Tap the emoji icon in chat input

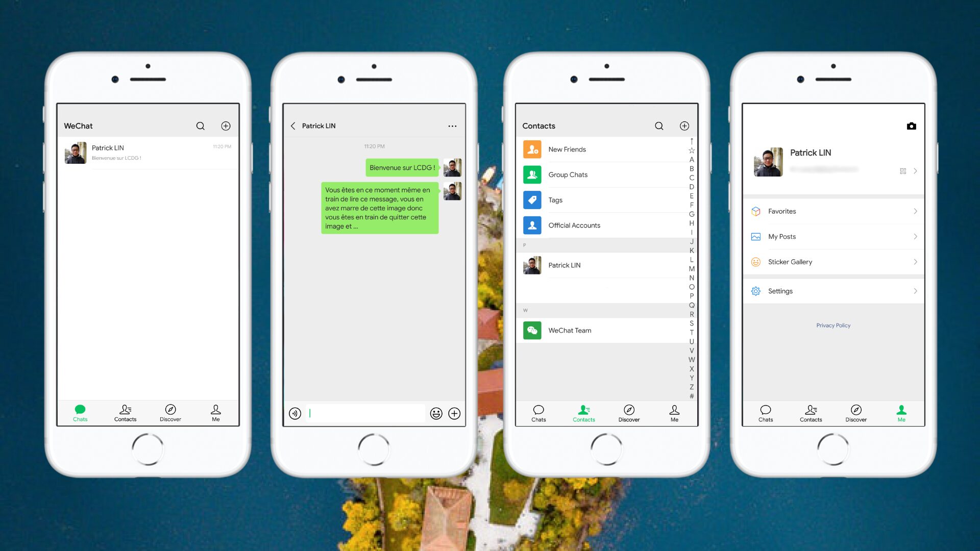[x=435, y=413]
